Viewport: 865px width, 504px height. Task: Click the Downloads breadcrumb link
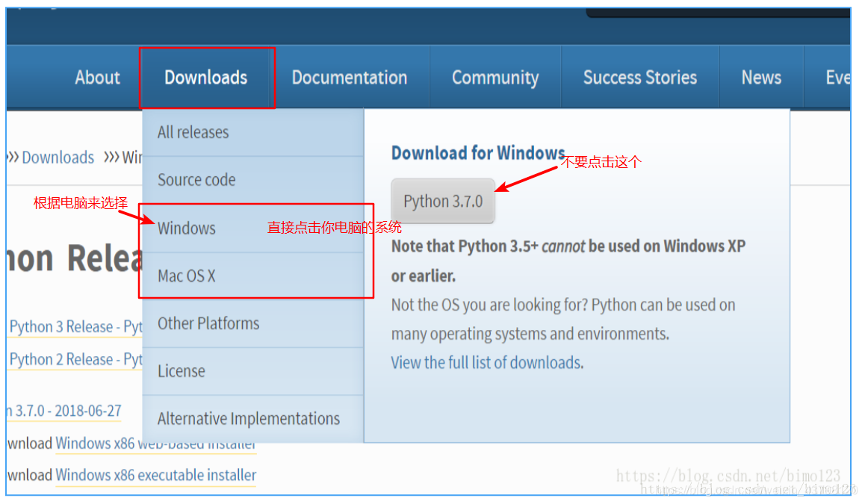coord(58,157)
